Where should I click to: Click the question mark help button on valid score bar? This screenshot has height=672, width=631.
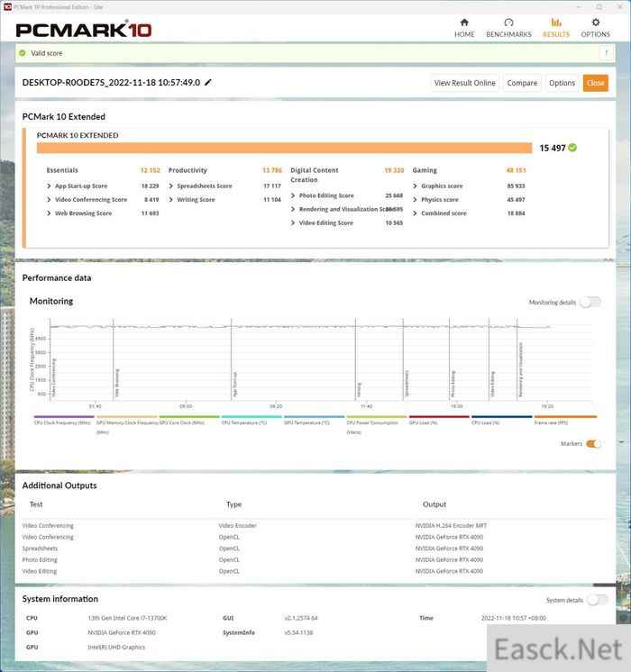(x=606, y=53)
